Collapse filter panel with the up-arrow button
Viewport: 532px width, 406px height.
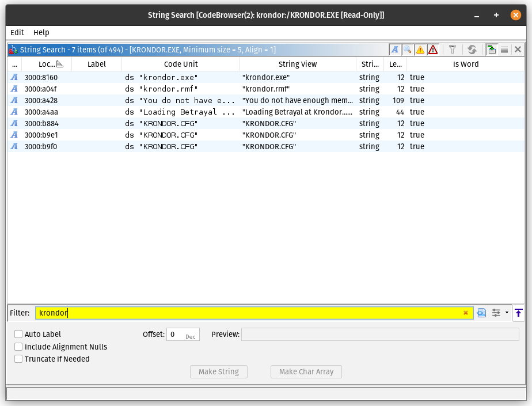pyautogui.click(x=518, y=313)
